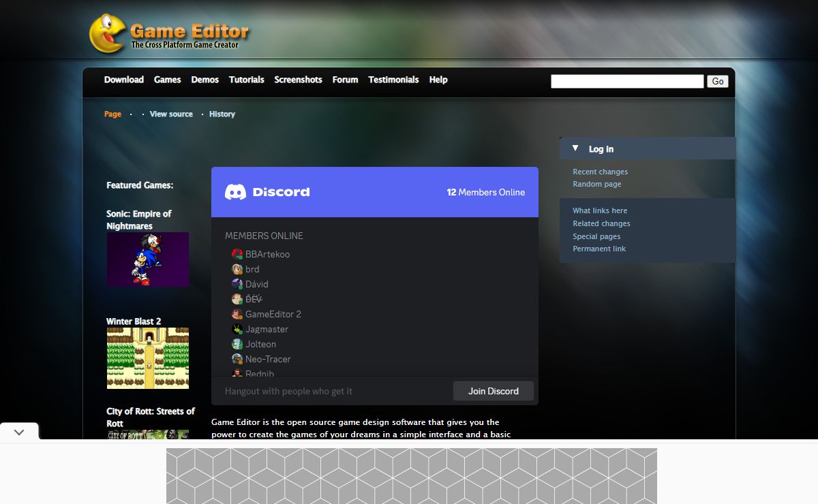Open the Testimonials menu item
Image resolution: width=818 pixels, height=504 pixels.
[x=394, y=80]
